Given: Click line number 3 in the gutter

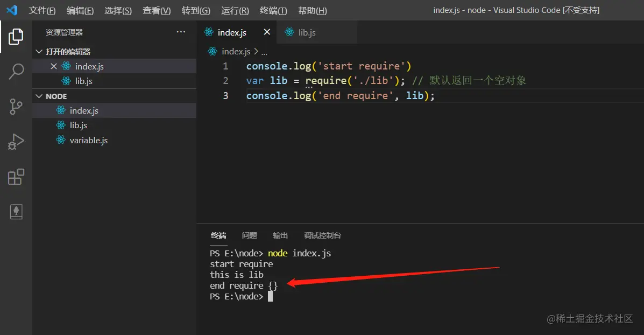Looking at the screenshot, I should point(225,95).
